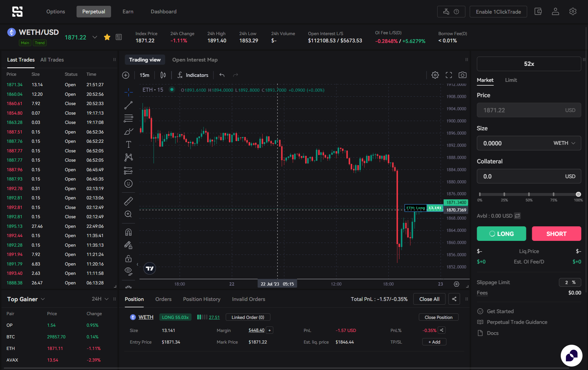This screenshot has height=370, width=588.
Task: Switch chart to fullscreen mode
Action: pyautogui.click(x=449, y=75)
